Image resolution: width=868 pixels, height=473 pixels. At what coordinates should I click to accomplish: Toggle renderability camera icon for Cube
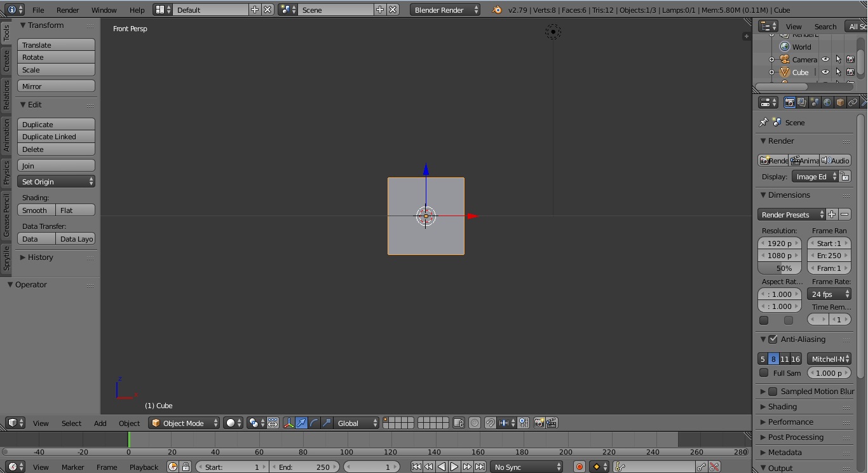[850, 72]
